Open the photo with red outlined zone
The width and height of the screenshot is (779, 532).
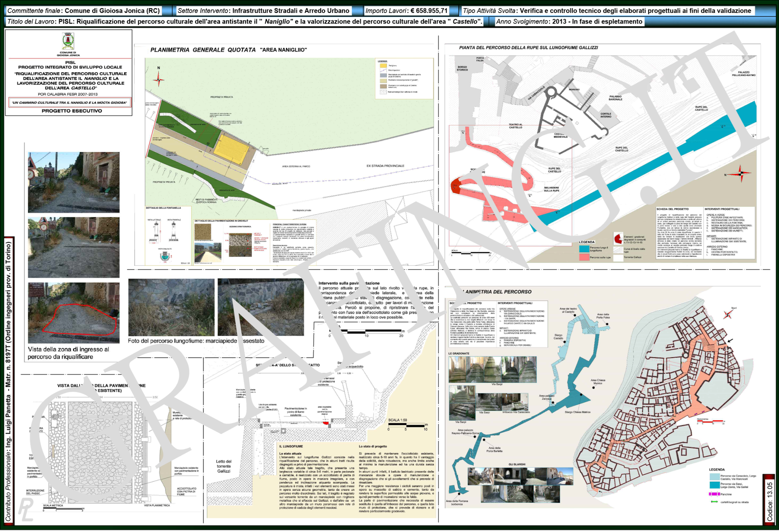point(74,313)
